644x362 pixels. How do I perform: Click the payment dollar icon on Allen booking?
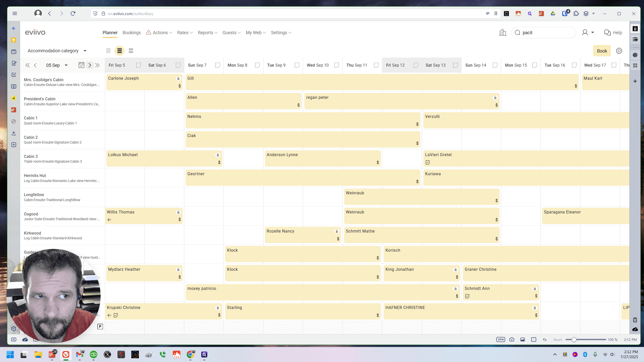click(x=298, y=105)
